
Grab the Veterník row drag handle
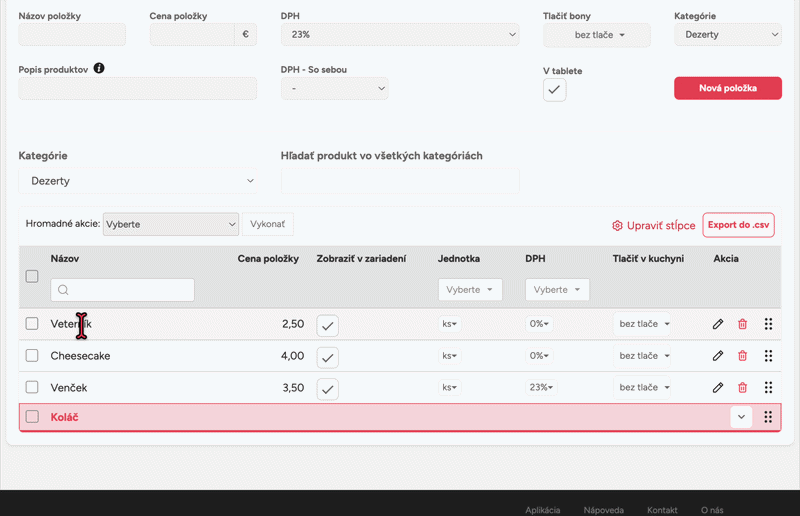[x=768, y=324]
